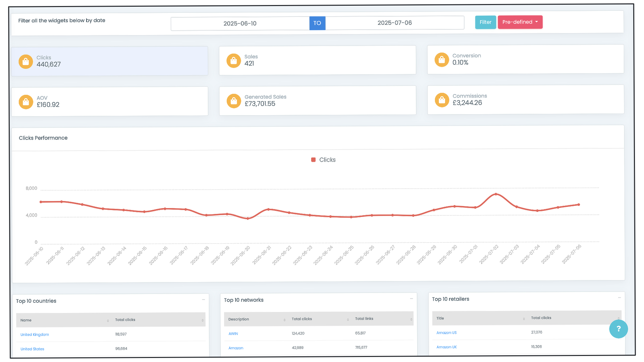Open the AWIN network link
Image resolution: width=644 pixels, height=362 pixels.
(233, 334)
